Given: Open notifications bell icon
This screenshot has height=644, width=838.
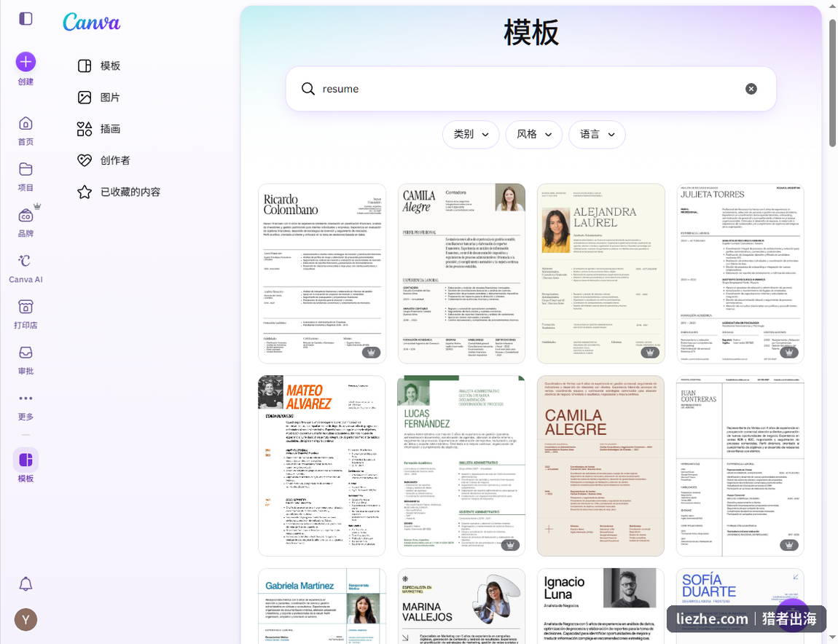Looking at the screenshot, I should pyautogui.click(x=26, y=584).
